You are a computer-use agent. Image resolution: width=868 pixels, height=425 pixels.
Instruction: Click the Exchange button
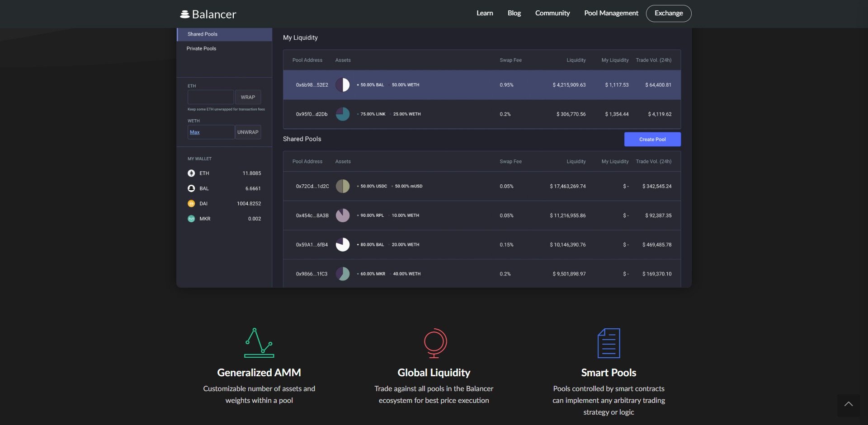point(669,14)
